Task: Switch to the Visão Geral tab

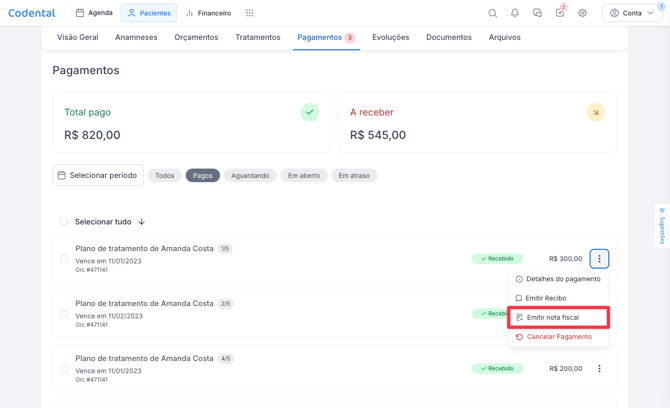Action: click(78, 37)
